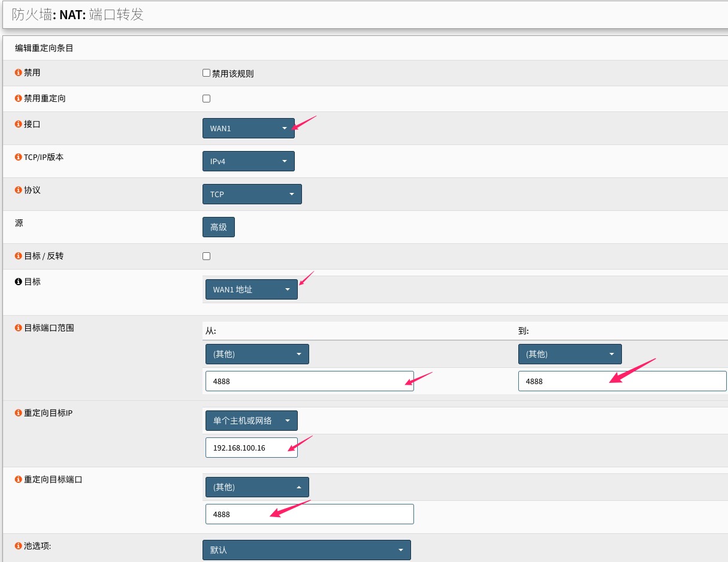Click the info icon beside 禁用重定向
The image size is (728, 562).
click(x=19, y=98)
